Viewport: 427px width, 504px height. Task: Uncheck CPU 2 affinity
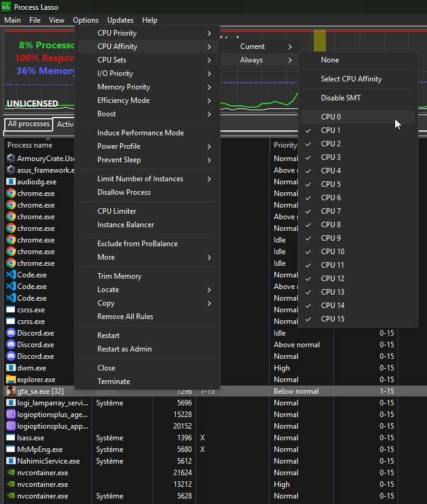click(358, 144)
